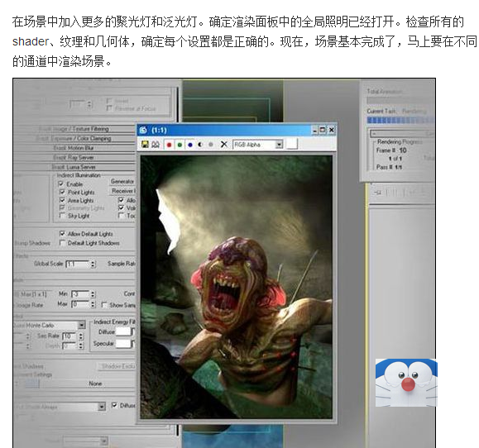Toggle the red channel display
The height and width of the screenshot is (448, 479).
[169, 145]
